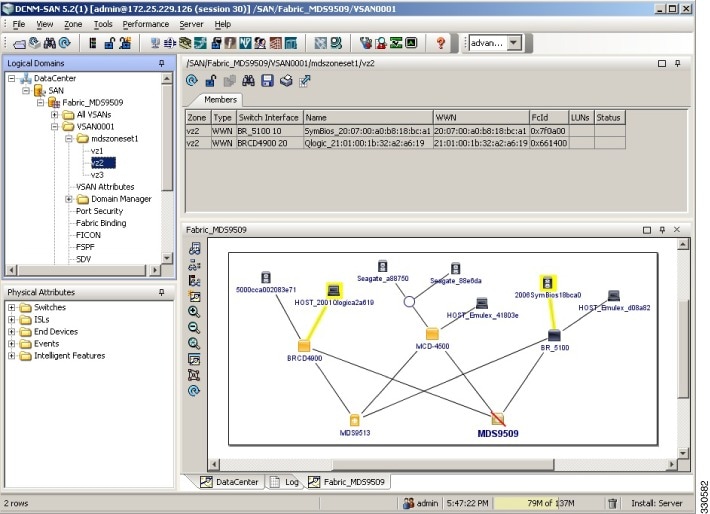Click the pin icon on the zone vz2 pane header

[677, 63]
